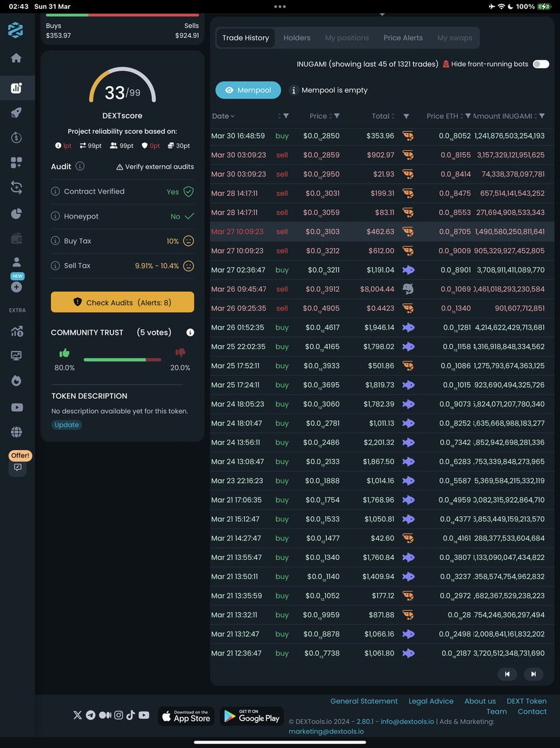Click Update token description button

point(67,424)
